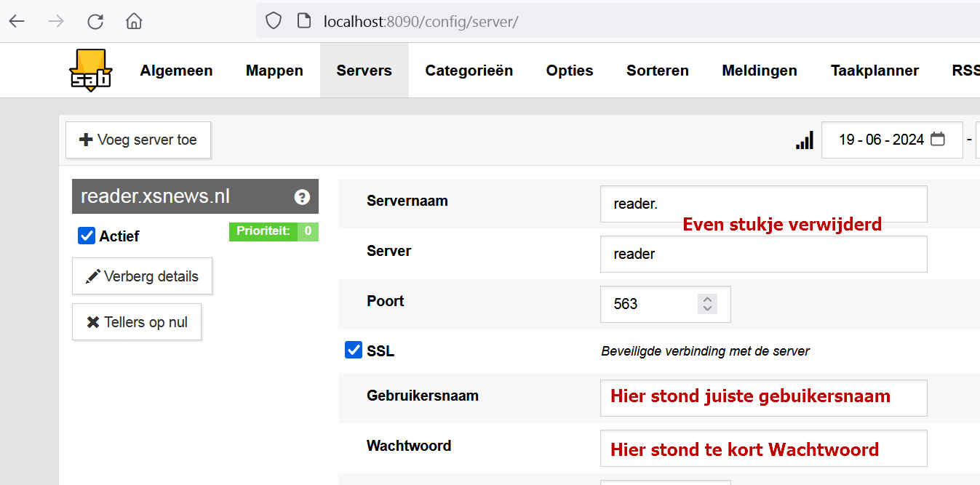Click the page info icon in address bar
Image resolution: width=980 pixels, height=485 pixels.
(304, 21)
